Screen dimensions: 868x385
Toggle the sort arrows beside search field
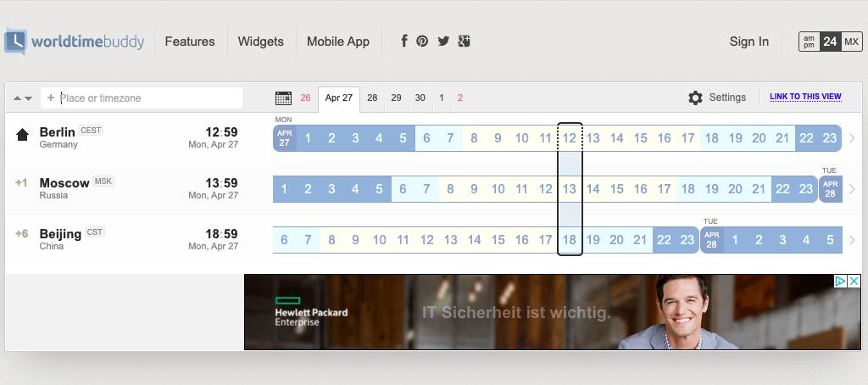point(23,98)
